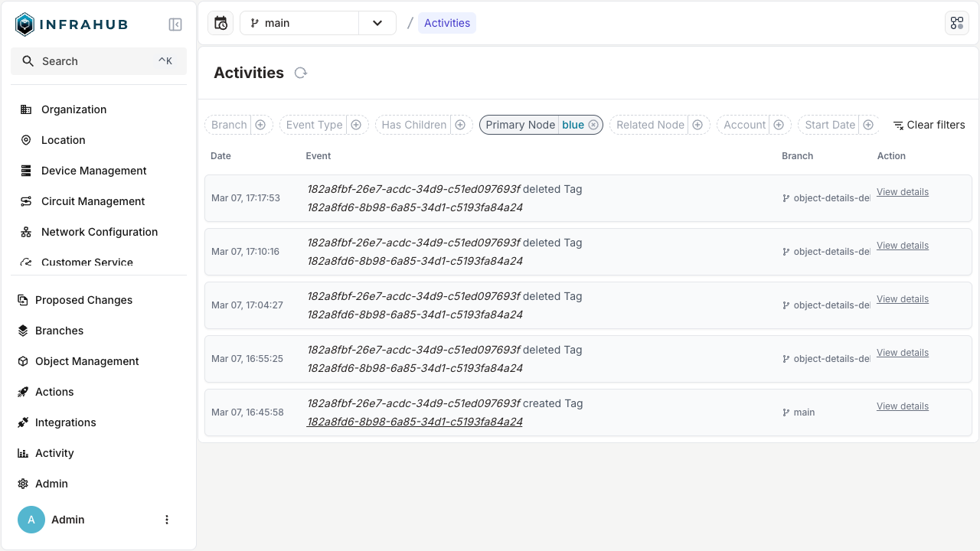The width and height of the screenshot is (980, 551).
Task: Open the schema visualizer icon top right
Action: [957, 23]
